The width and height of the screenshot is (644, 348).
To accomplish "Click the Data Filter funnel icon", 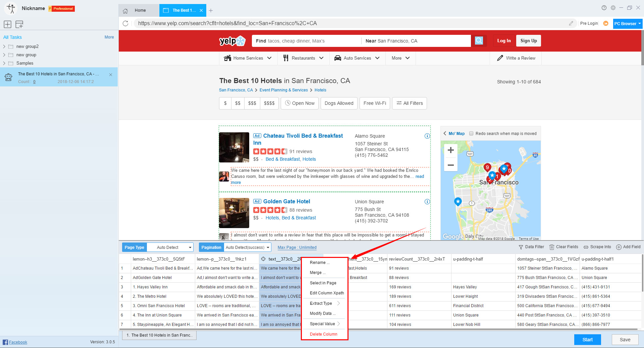I will 521,247.
